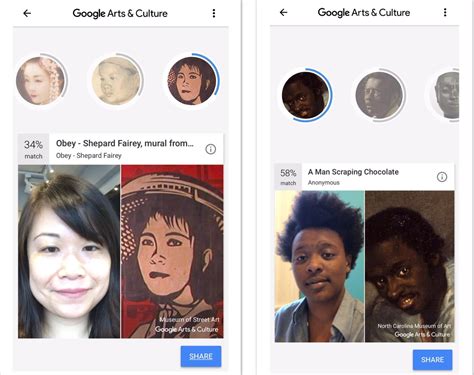Screen dimensions: 474x375
Task: Select the braided-hair portrait match circle
Action: pyautogui.click(x=41, y=81)
